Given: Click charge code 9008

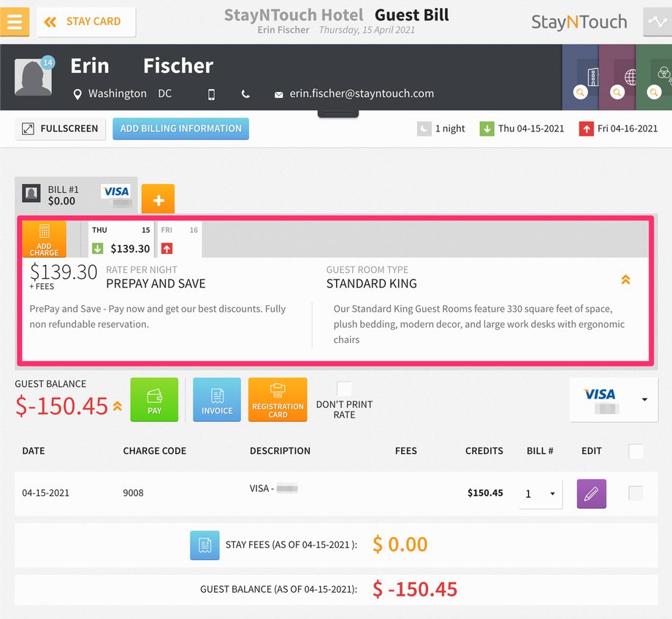Looking at the screenshot, I should click(x=133, y=493).
